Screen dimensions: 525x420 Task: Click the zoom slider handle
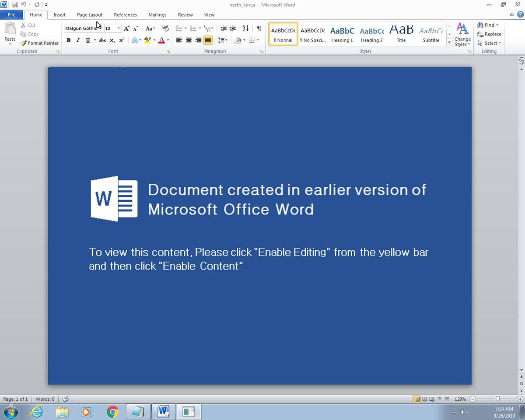[x=497, y=399]
